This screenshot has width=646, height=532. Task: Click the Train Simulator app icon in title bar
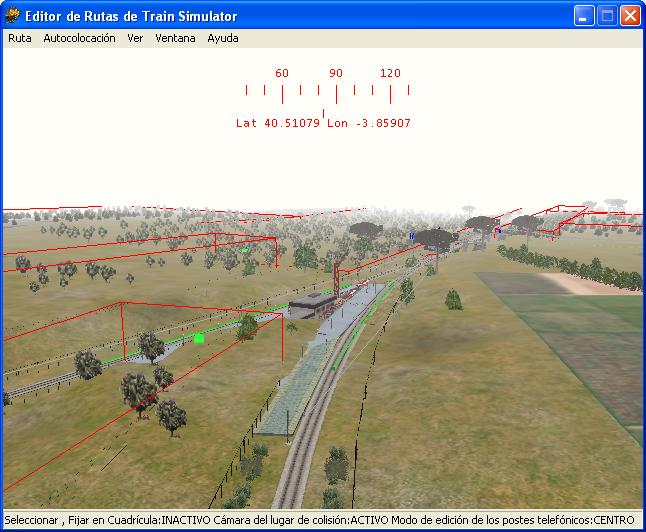pyautogui.click(x=13, y=15)
